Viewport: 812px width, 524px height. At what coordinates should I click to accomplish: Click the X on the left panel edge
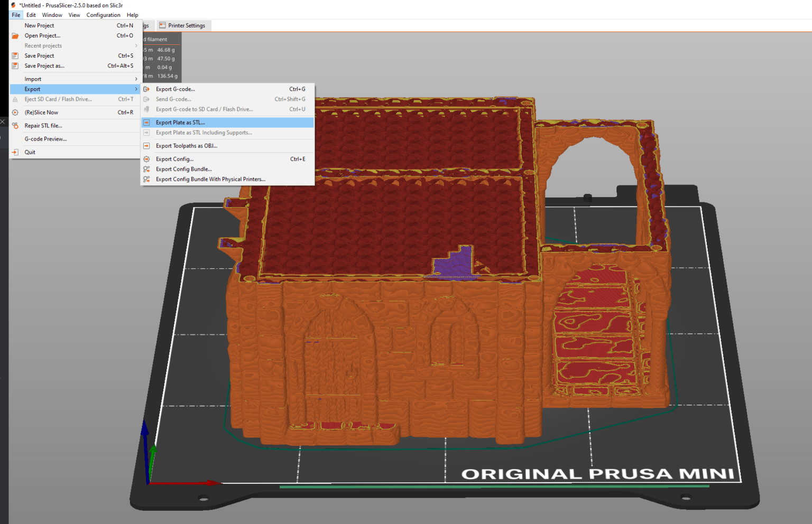click(x=3, y=121)
